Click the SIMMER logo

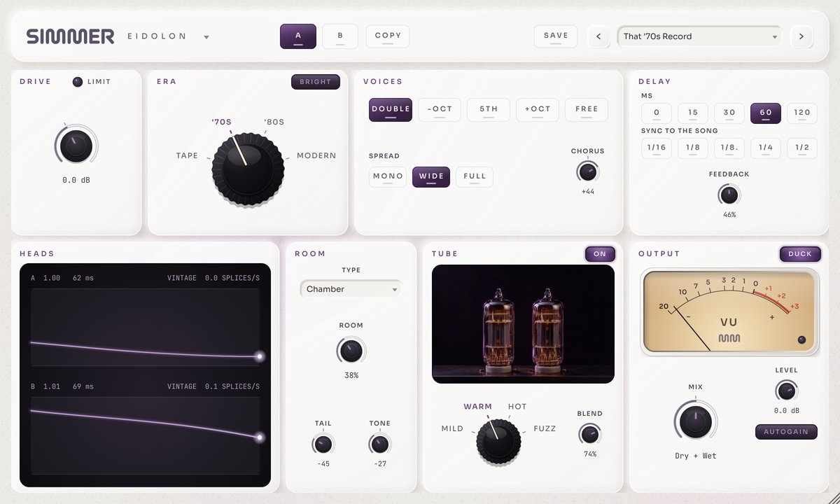pyautogui.click(x=70, y=36)
